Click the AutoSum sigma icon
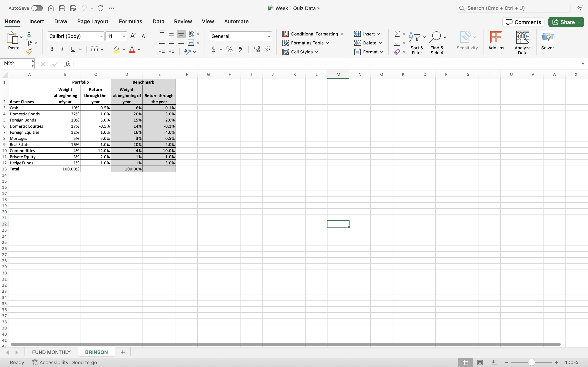 pos(397,34)
